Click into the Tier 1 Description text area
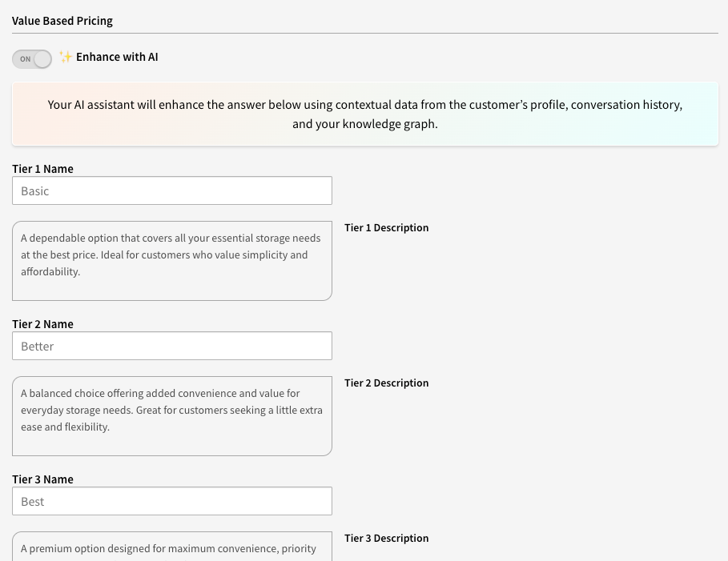The height and width of the screenshot is (561, 728). [172, 261]
